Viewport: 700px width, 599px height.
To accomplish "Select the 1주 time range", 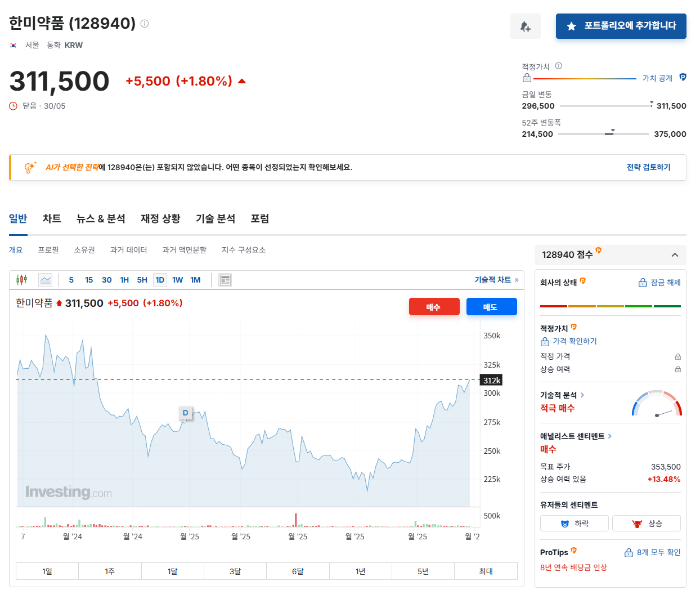I will tap(110, 571).
